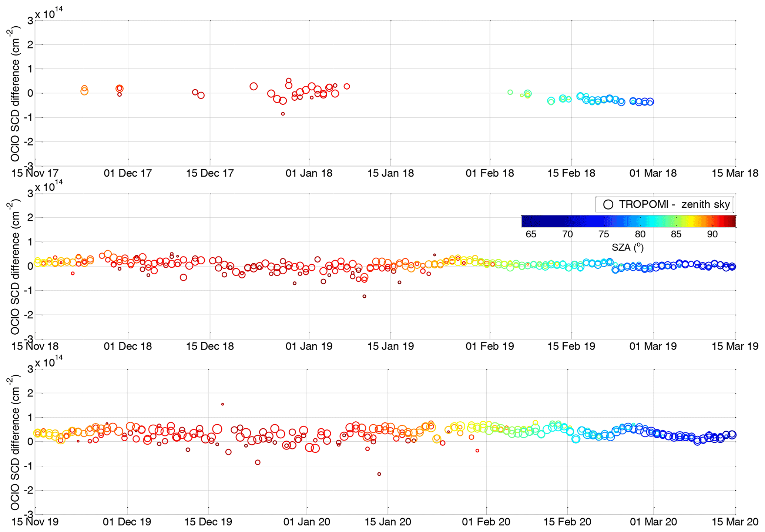Click the legend circle marker icon
Viewport: 765px width, 532px height.
pos(608,205)
